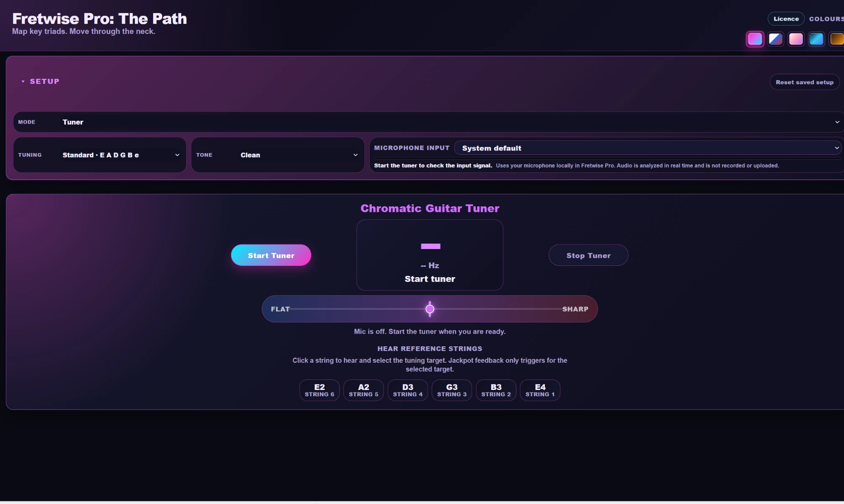Hear the E4 String 1 reference note
This screenshot has height=504, width=844.
(540, 390)
